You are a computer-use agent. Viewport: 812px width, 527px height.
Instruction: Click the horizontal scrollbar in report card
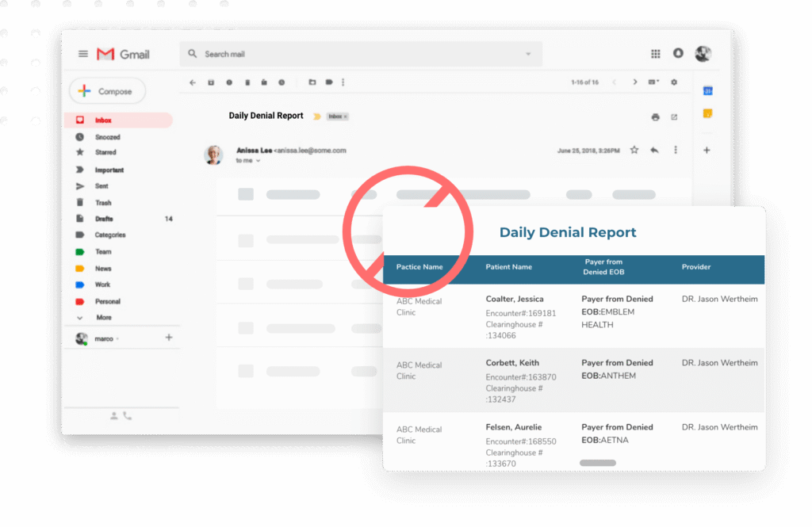pyautogui.click(x=598, y=463)
